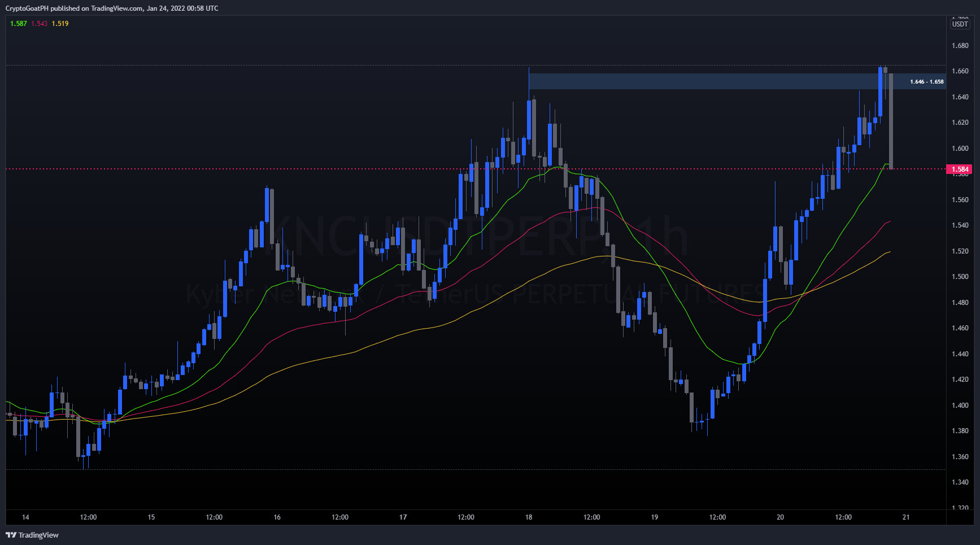Click date label 14 on time axis
Image resolution: width=980 pixels, height=545 pixels.
(x=25, y=517)
